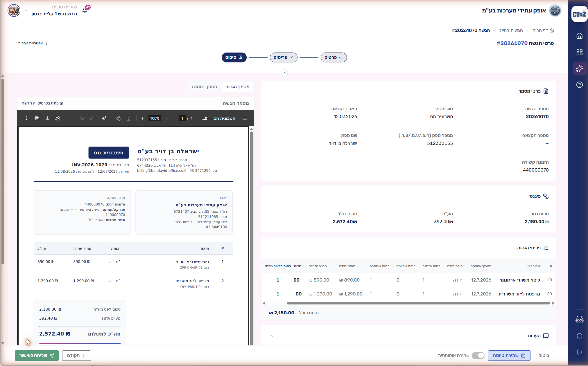The width and height of the screenshot is (588, 366).
Task: Open the user avatar picture
Action: click(x=14, y=10)
